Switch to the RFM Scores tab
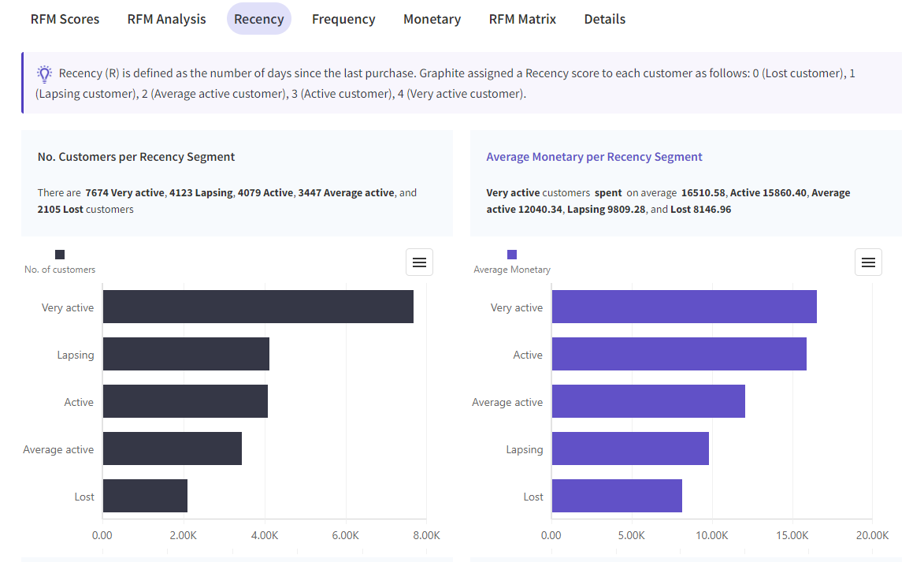924x562 pixels. [x=65, y=19]
